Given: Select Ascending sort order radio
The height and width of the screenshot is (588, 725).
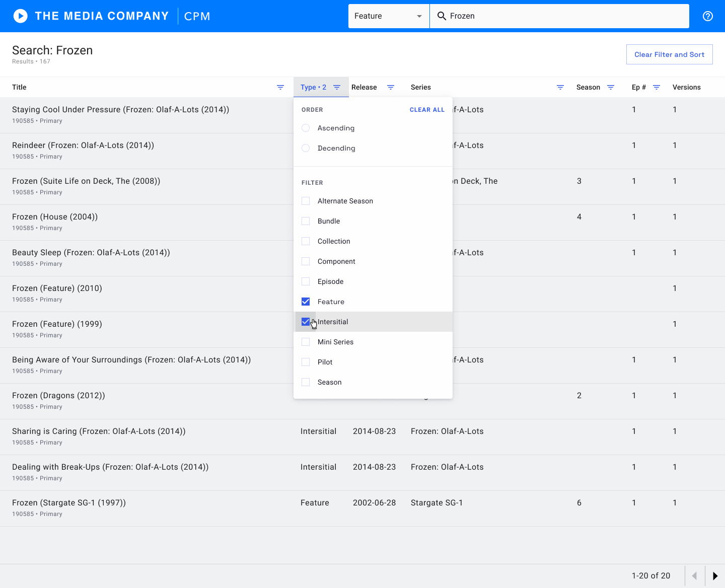Looking at the screenshot, I should tap(306, 128).
